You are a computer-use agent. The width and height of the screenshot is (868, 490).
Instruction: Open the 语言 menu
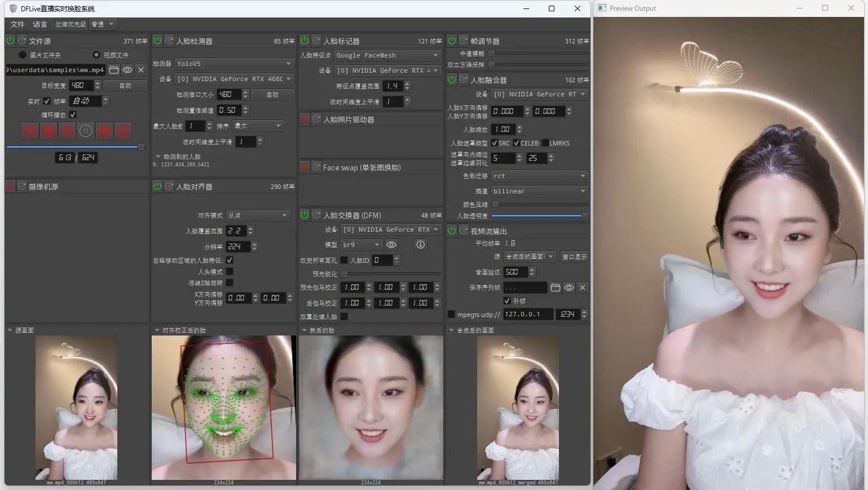pos(40,24)
